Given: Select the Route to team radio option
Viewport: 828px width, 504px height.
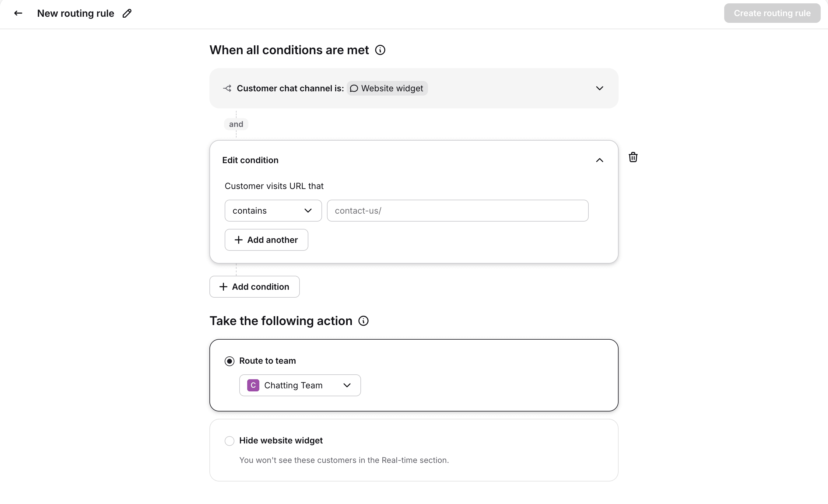Looking at the screenshot, I should (230, 361).
